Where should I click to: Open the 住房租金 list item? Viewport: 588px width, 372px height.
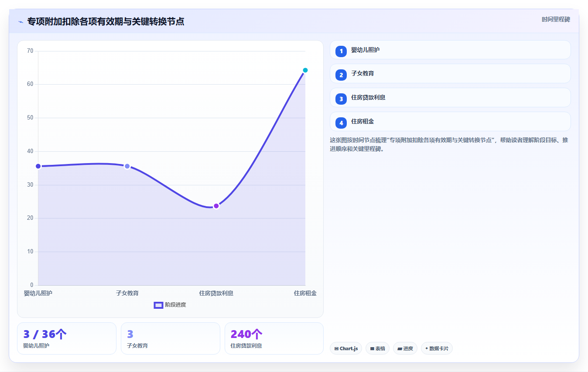[x=450, y=122]
